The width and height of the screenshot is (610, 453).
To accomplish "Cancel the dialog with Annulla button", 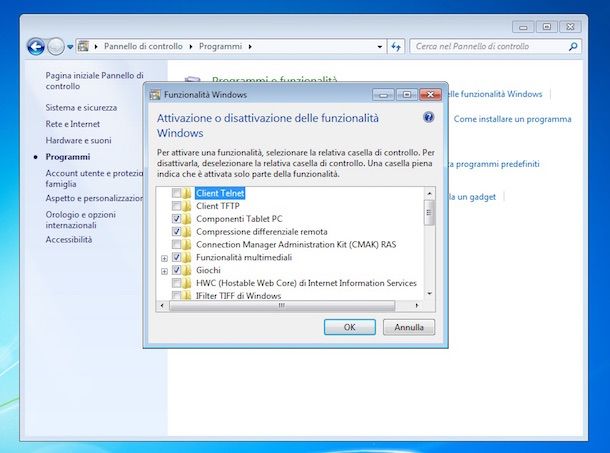I will (x=409, y=327).
